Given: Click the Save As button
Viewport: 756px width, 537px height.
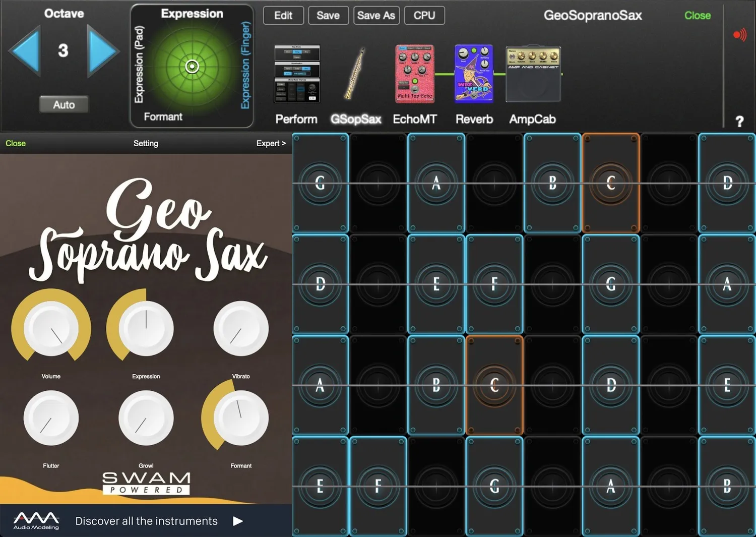Looking at the screenshot, I should pos(376,15).
